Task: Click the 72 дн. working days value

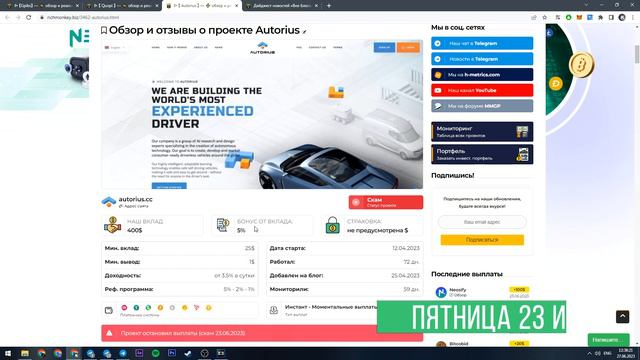Action: pos(411,262)
